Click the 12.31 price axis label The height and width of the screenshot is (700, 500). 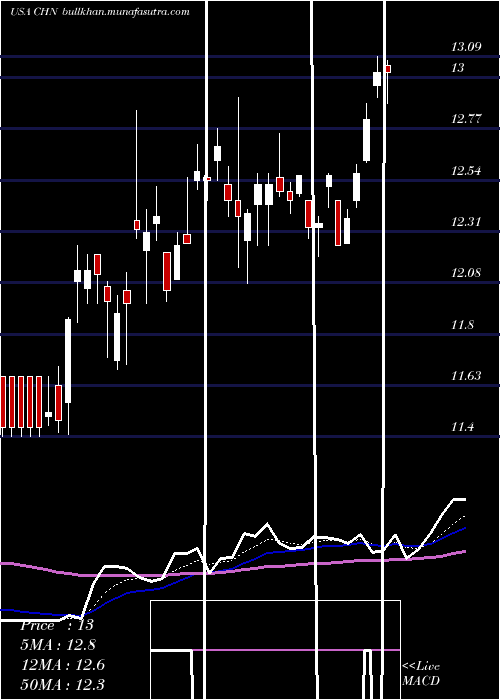(x=466, y=221)
